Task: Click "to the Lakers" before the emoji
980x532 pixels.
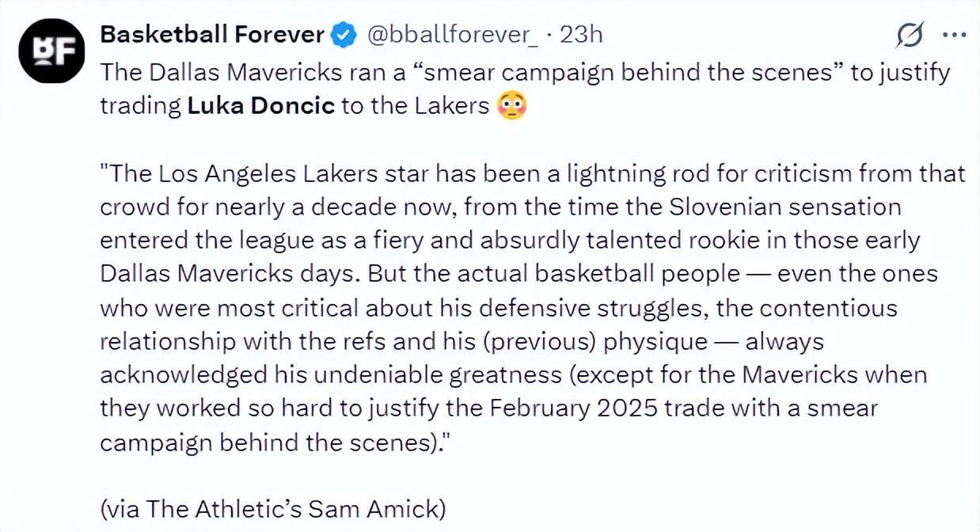Action: click(416, 105)
